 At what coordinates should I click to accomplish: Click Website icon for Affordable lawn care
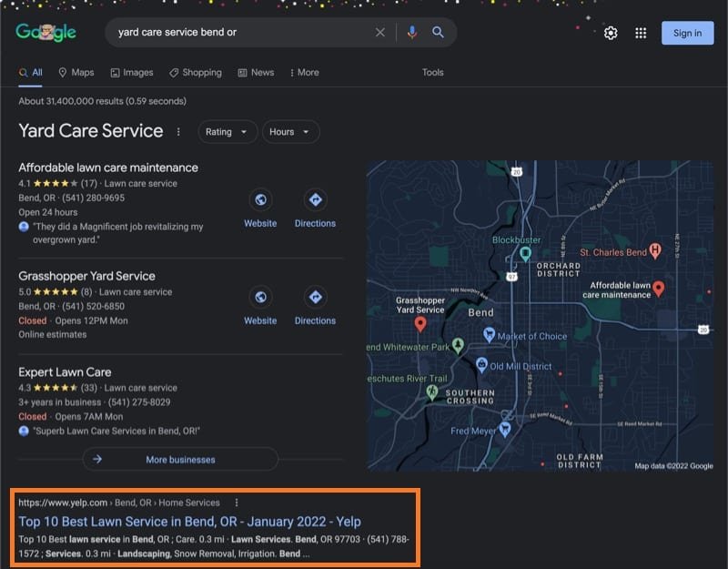(x=260, y=199)
